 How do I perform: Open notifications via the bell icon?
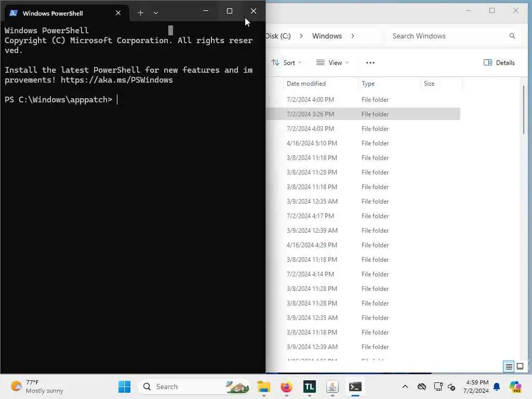(497, 387)
